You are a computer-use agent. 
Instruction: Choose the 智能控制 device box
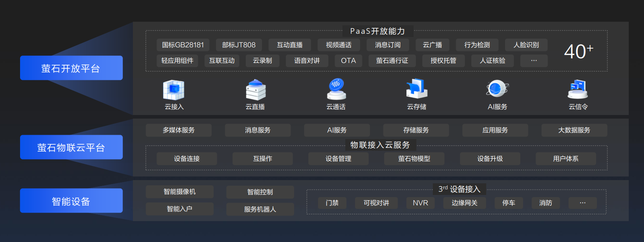coord(260,192)
